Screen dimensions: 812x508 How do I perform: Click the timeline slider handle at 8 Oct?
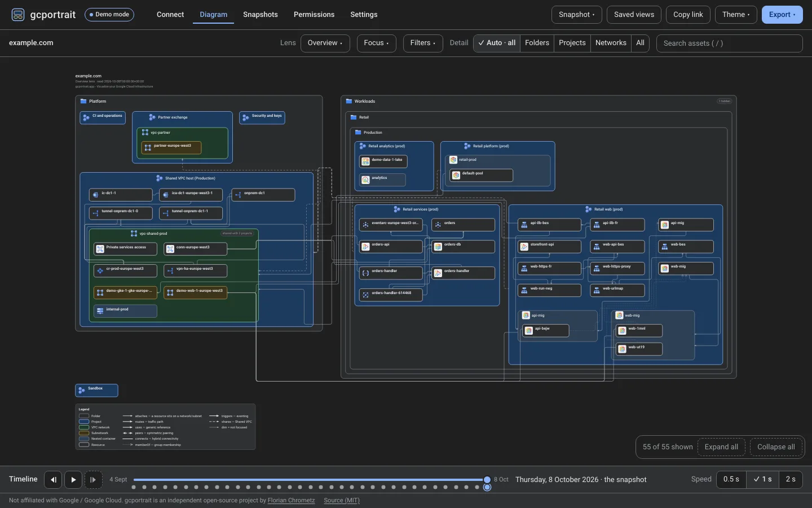pos(487,480)
